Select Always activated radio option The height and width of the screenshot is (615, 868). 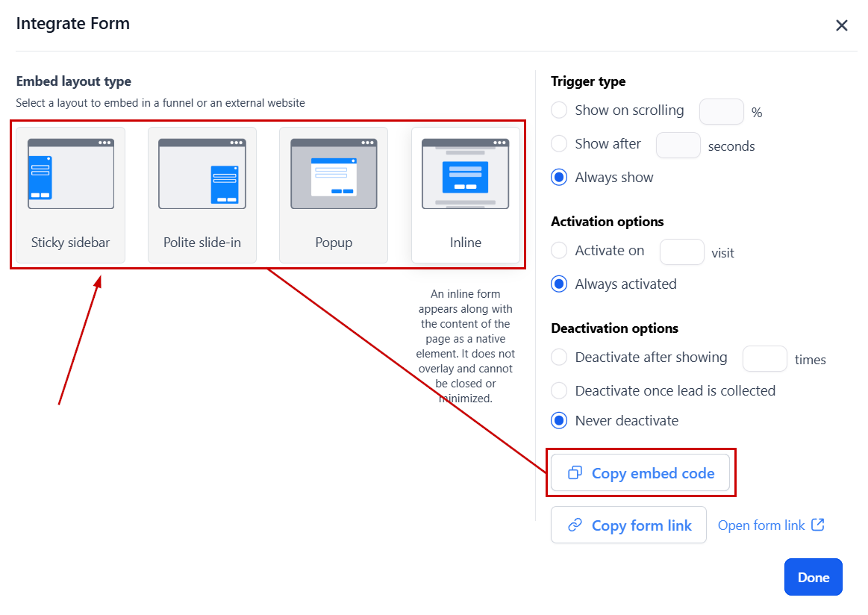pos(559,284)
